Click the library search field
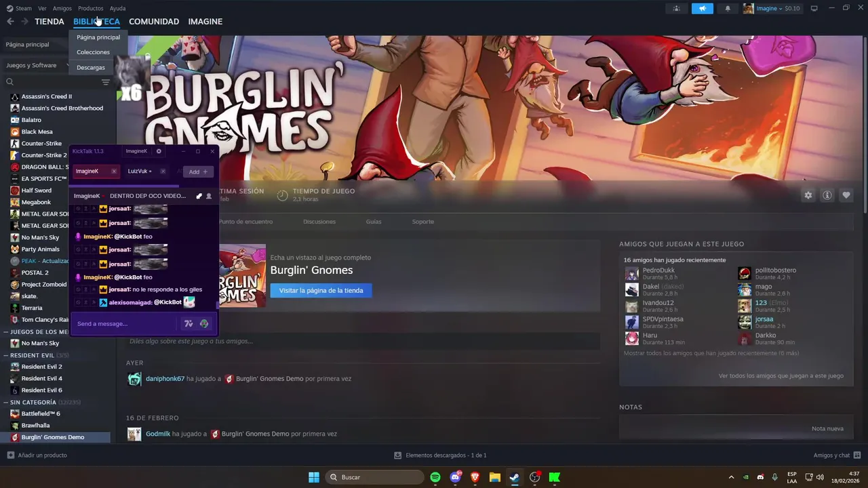The image size is (868, 488). tap(54, 82)
